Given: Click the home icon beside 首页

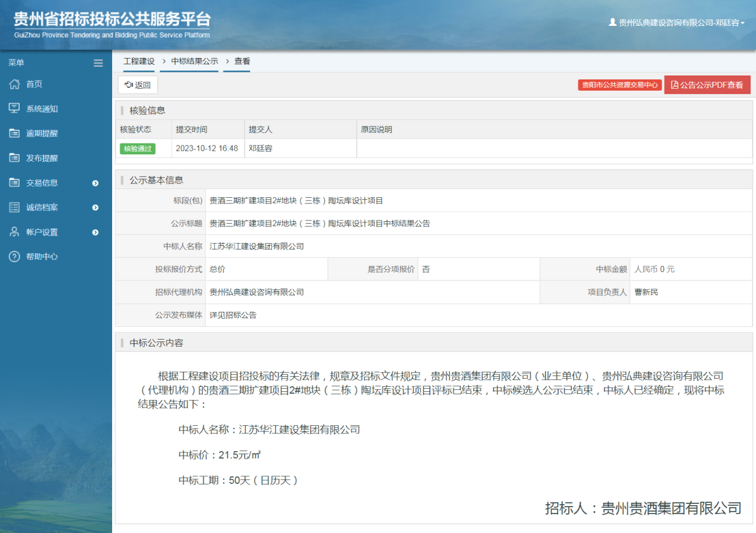Looking at the screenshot, I should tap(14, 84).
